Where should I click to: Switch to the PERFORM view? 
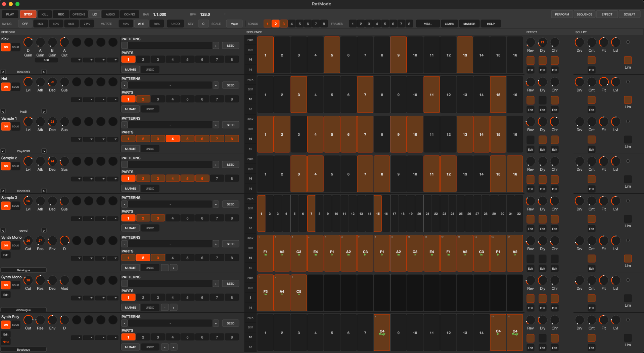click(562, 14)
